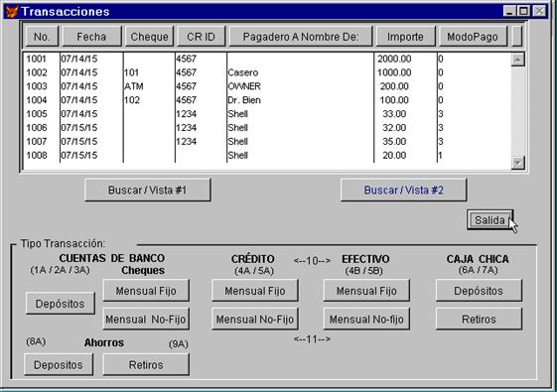Click Efectivo Mensual No-fijo button
This screenshot has width=557, height=392.
click(x=366, y=320)
